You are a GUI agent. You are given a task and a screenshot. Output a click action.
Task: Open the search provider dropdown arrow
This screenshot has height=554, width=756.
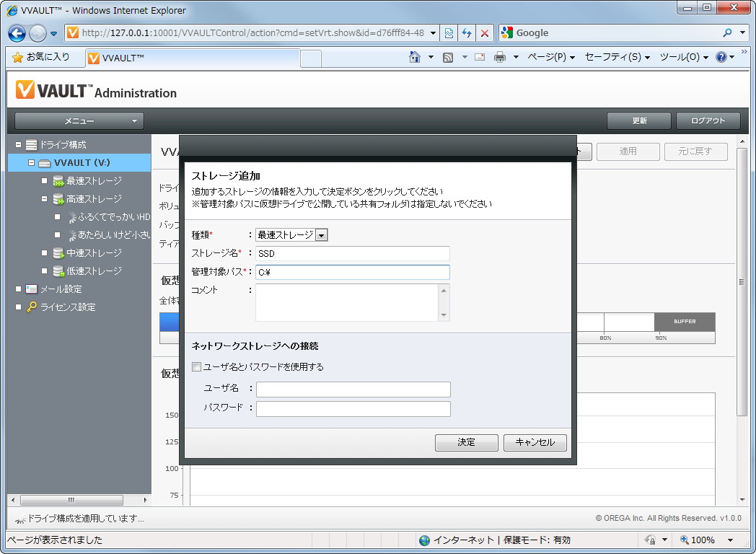click(742, 32)
